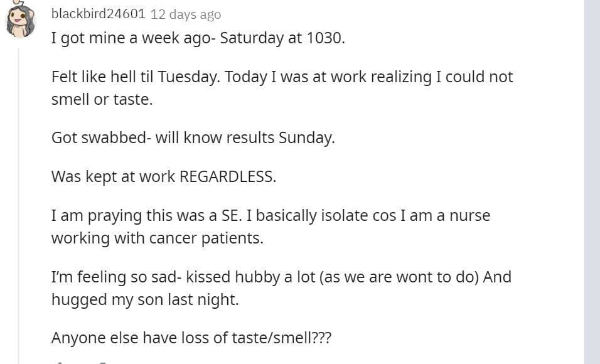The image size is (600, 364).
Task: Click the "Anyone else have loss of taste/smell???" question
Action: click(x=191, y=338)
